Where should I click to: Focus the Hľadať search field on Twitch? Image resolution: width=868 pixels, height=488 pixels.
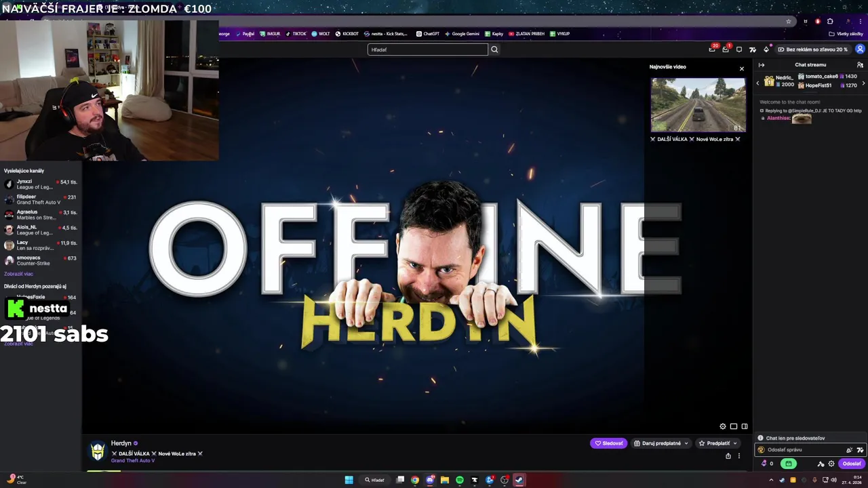(427, 49)
